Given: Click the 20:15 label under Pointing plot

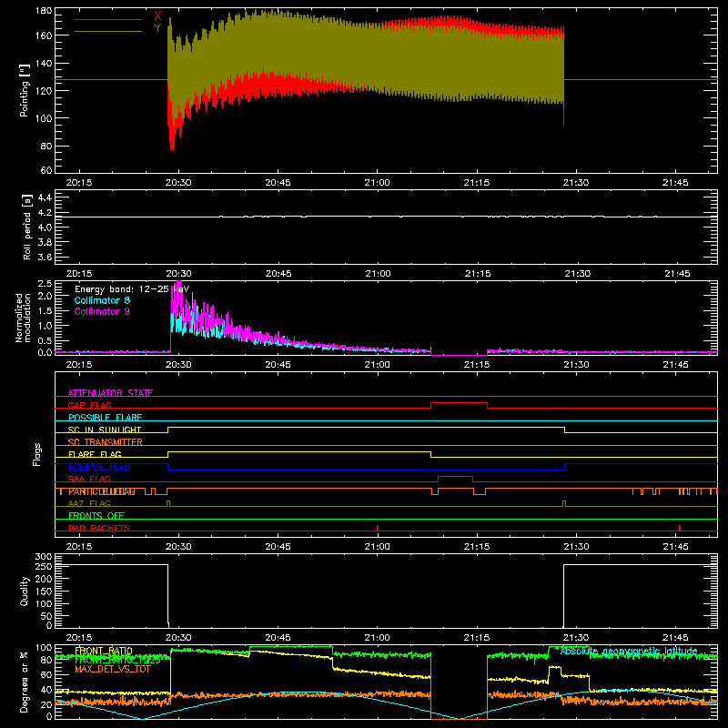Looking at the screenshot, I should (79, 183).
